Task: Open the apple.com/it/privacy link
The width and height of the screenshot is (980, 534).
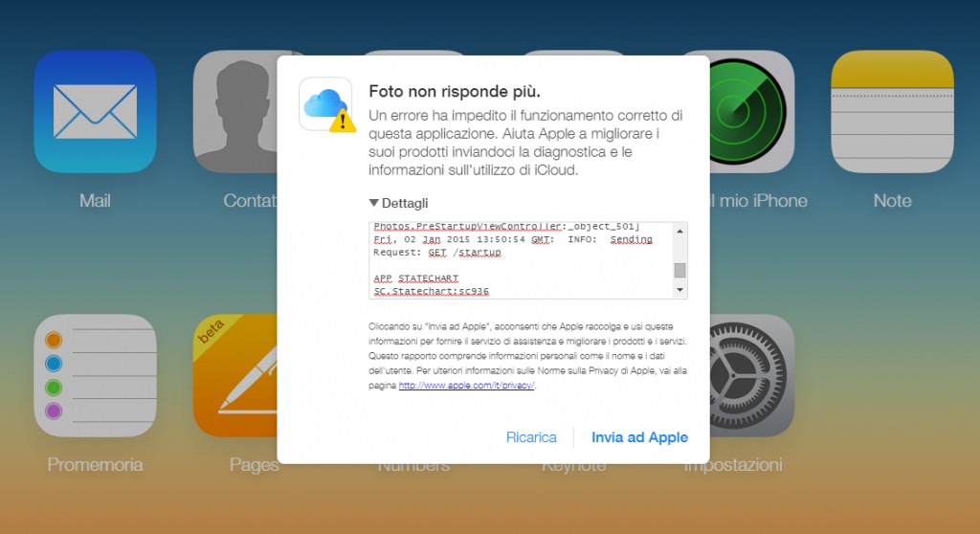Action: tap(466, 385)
